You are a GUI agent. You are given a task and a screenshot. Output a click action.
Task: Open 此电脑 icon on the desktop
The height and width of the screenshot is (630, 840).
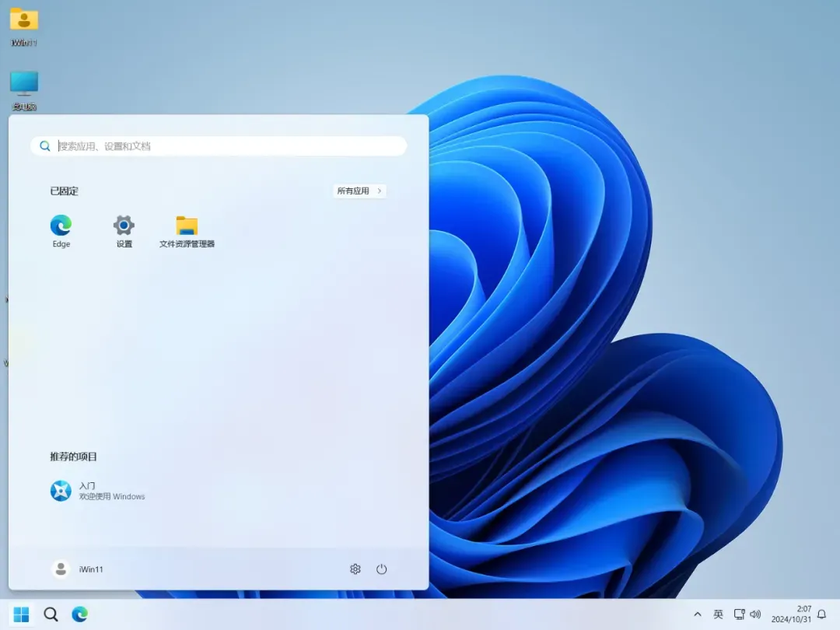click(x=23, y=83)
